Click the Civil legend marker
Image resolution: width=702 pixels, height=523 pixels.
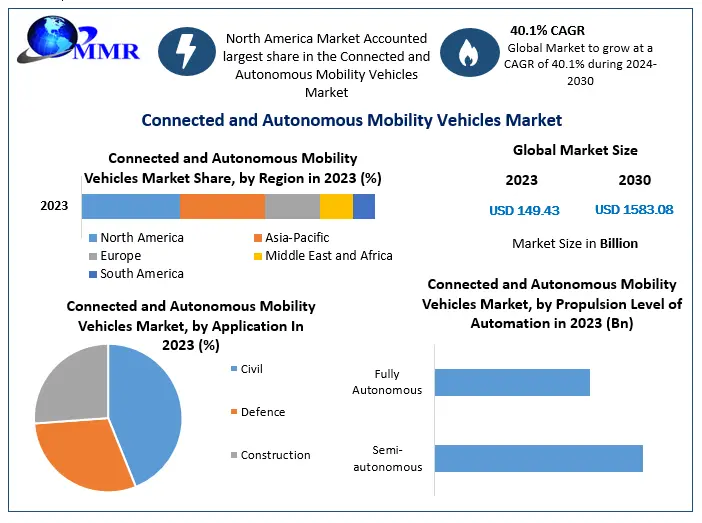click(x=234, y=369)
